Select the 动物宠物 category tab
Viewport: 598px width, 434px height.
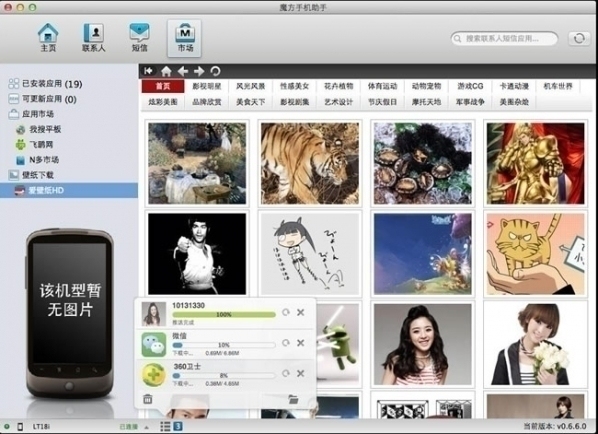coord(426,86)
